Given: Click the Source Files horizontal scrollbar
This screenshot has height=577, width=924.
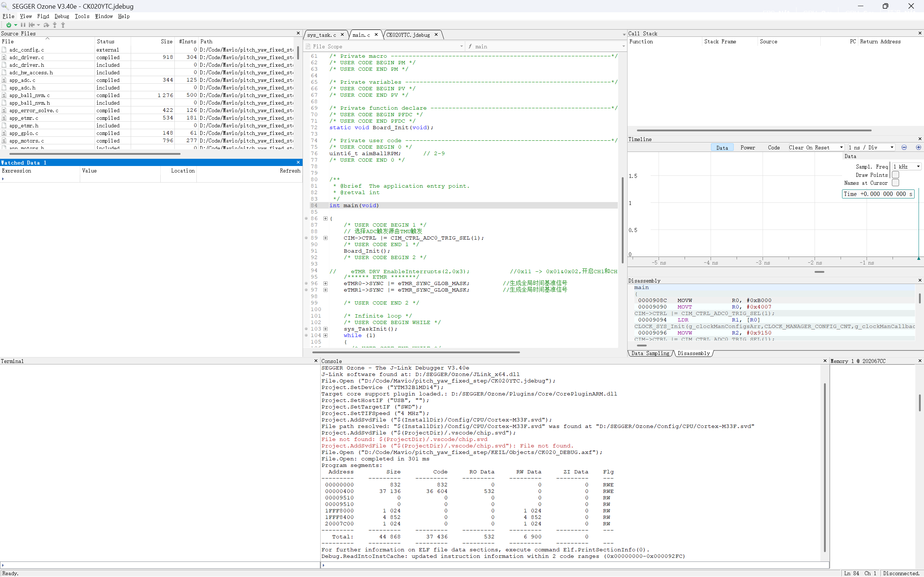Looking at the screenshot, I should tap(95, 154).
